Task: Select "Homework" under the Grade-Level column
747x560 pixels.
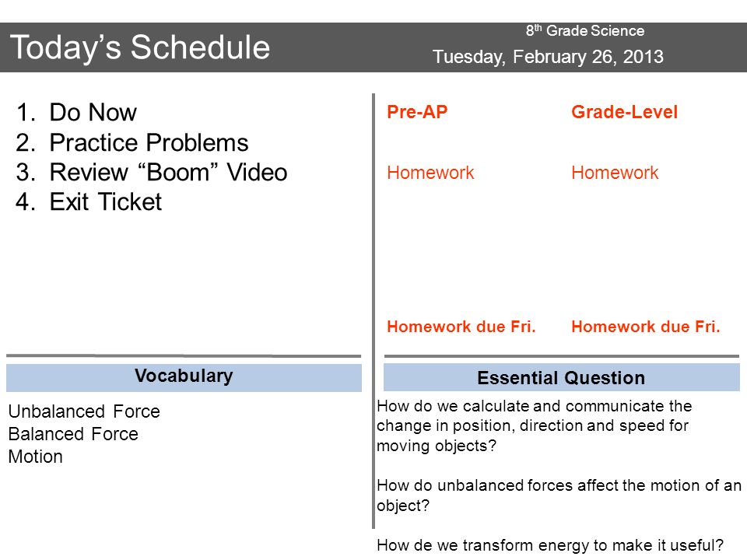Action: pyautogui.click(x=615, y=173)
